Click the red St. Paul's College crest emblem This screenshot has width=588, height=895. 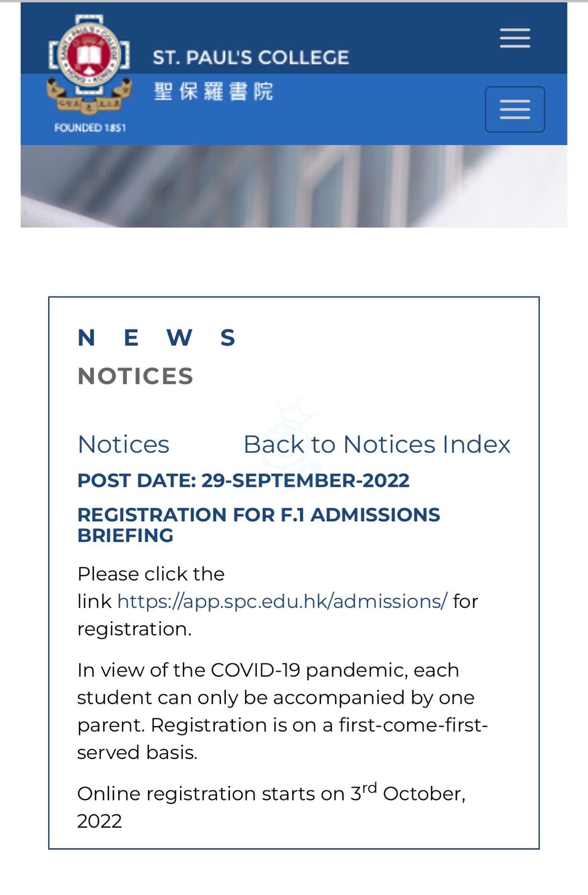90,54
